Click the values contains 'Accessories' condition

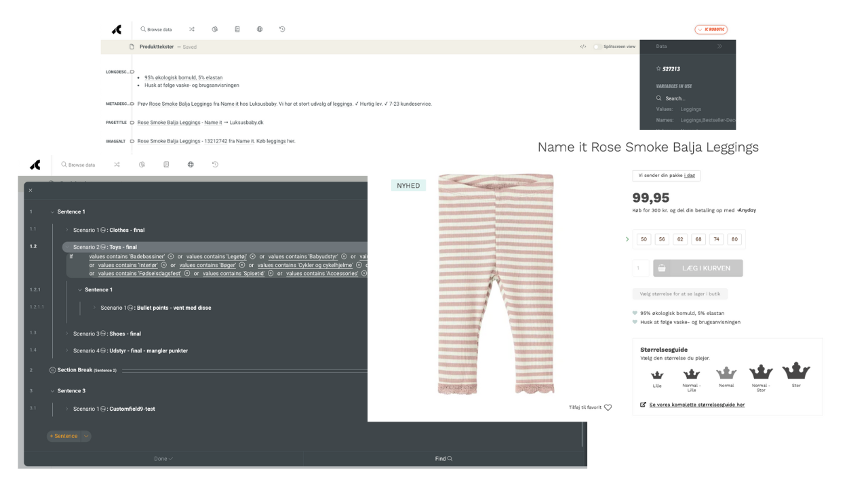pyautogui.click(x=322, y=274)
